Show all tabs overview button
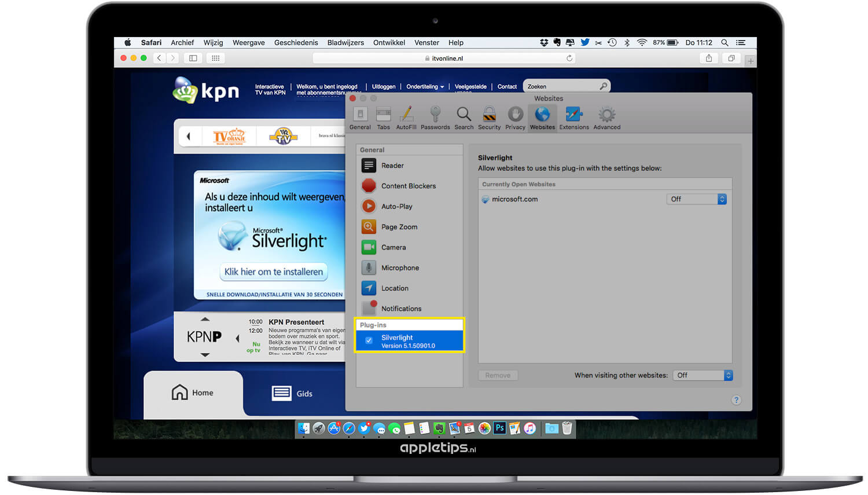868x495 pixels. point(731,58)
